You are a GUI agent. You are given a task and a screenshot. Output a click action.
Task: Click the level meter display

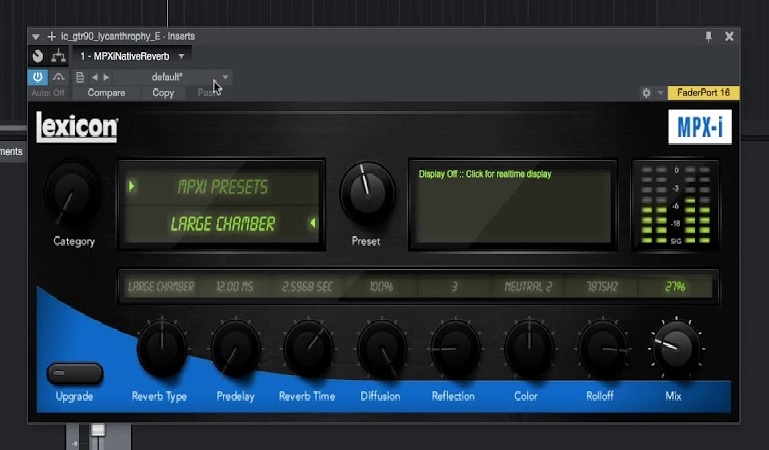coord(675,205)
